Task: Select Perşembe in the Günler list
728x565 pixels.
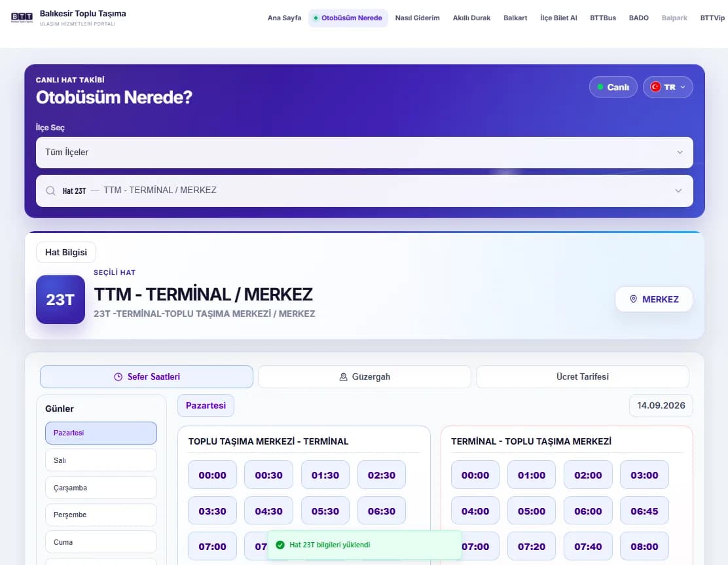Action: coord(101,515)
